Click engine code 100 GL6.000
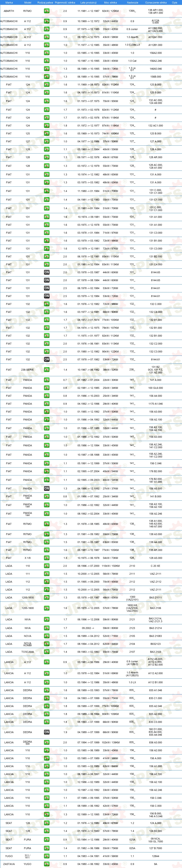182x868 pixels. [x=155, y=388]
